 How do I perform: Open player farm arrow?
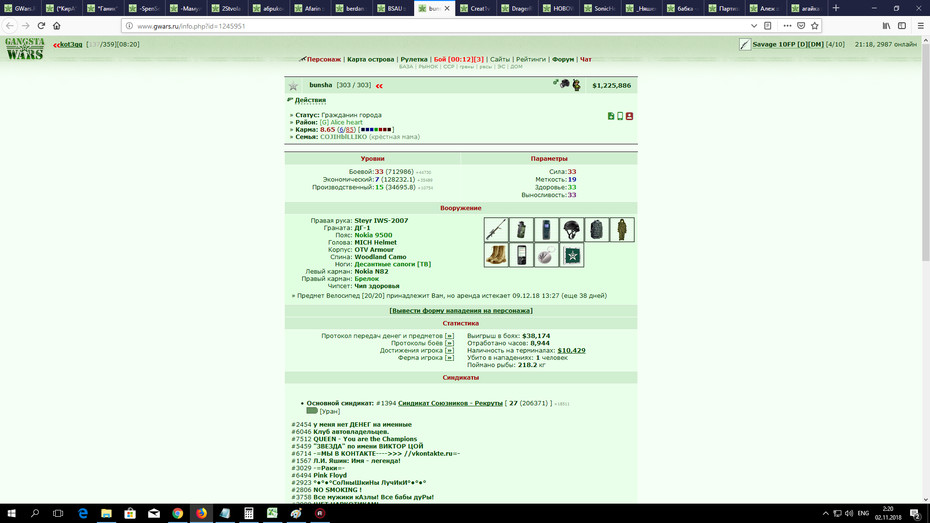(x=450, y=358)
